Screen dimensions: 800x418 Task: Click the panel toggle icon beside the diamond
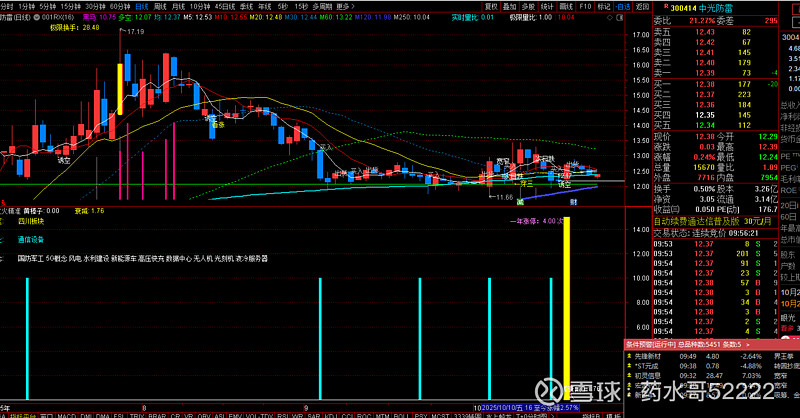tap(619, 17)
